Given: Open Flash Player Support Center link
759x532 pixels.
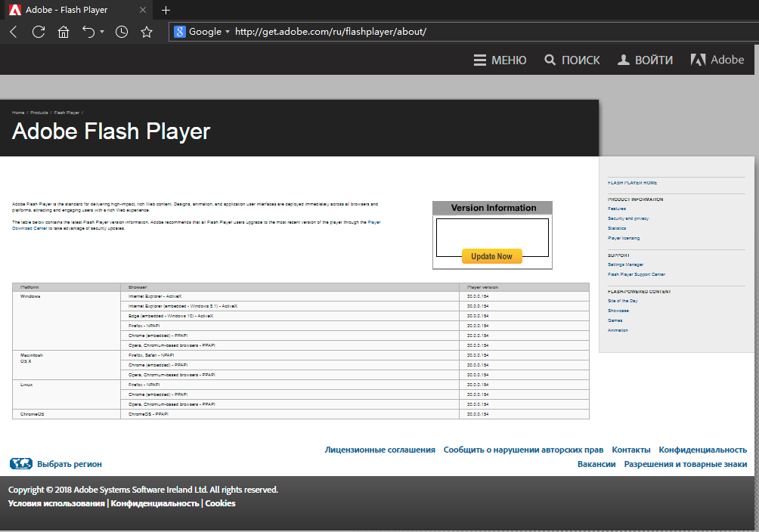Looking at the screenshot, I should 637,274.
